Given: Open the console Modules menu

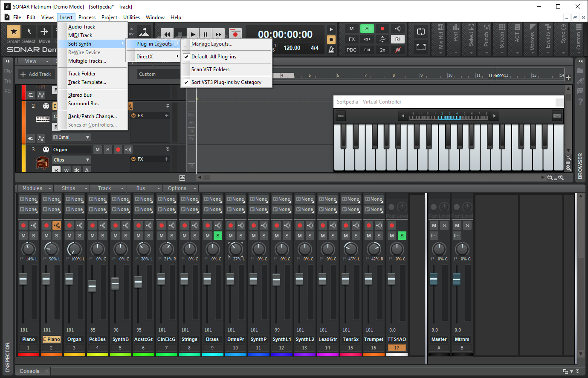Looking at the screenshot, I should [36, 188].
